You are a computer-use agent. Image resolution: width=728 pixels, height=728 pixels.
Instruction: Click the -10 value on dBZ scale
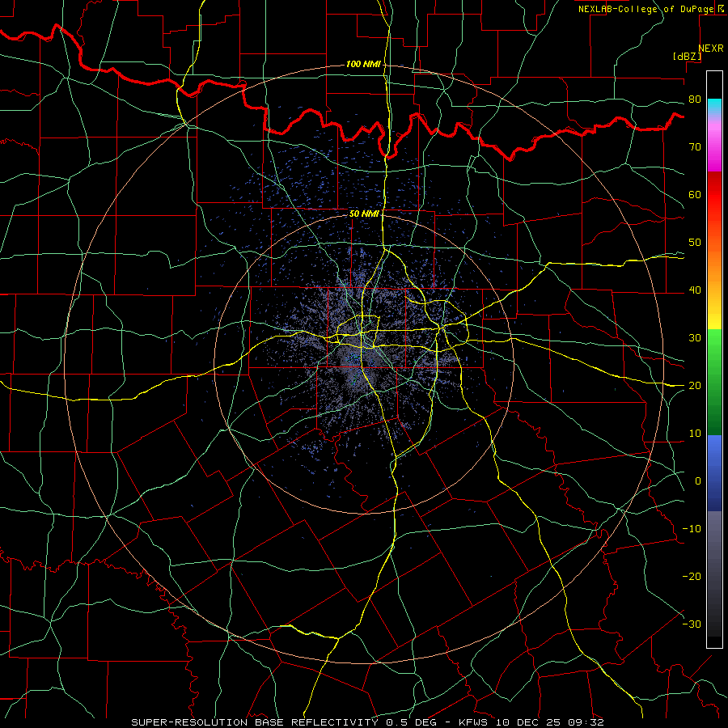(692, 529)
